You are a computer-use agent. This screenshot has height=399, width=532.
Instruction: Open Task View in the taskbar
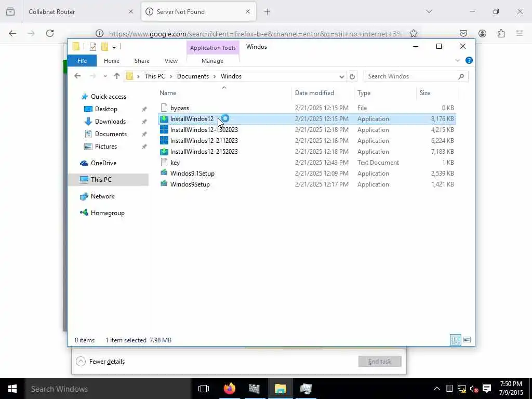pos(204,389)
